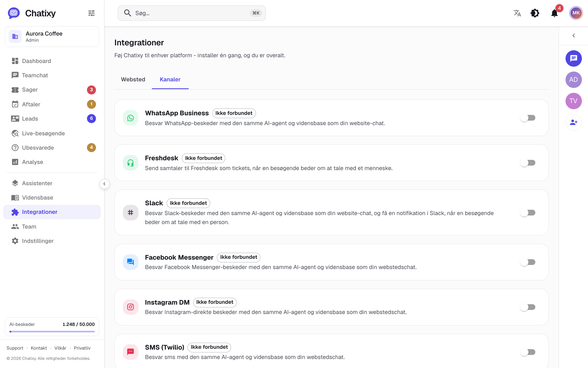Click the 1.248 / 50.000 usage value
This screenshot has height=368, width=588.
pos(78,324)
